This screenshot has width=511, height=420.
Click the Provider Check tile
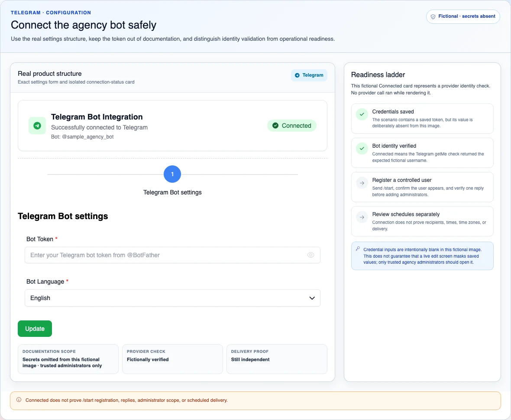[x=172, y=359]
